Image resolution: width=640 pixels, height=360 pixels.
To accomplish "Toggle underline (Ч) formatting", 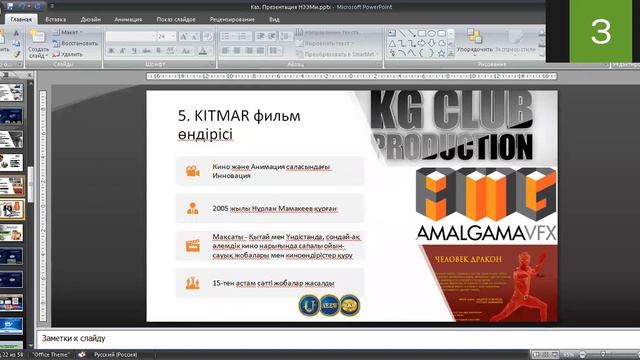I will (x=134, y=51).
